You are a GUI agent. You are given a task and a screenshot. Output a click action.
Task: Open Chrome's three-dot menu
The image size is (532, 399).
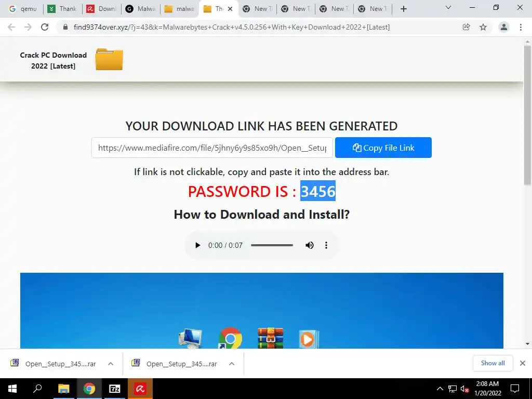pos(521,27)
